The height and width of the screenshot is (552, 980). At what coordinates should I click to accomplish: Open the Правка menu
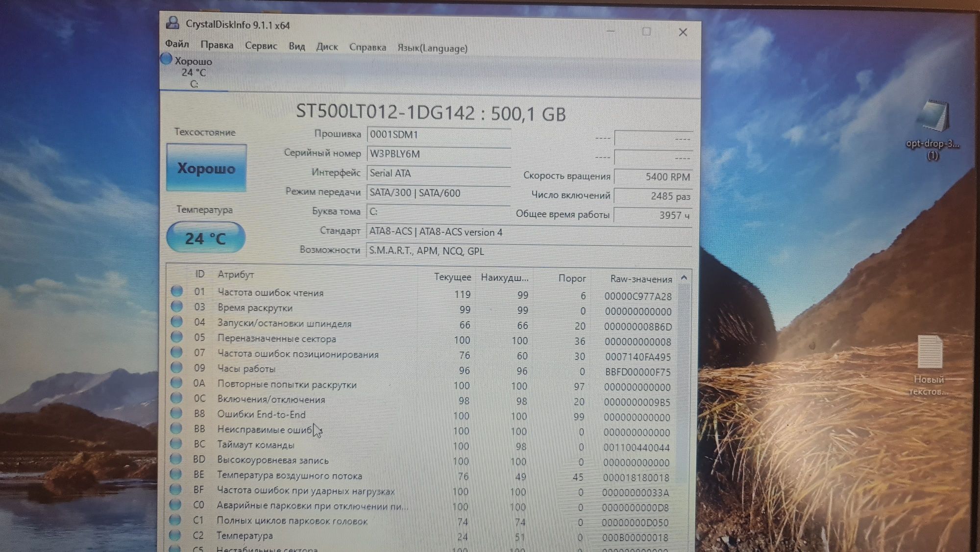pyautogui.click(x=217, y=45)
